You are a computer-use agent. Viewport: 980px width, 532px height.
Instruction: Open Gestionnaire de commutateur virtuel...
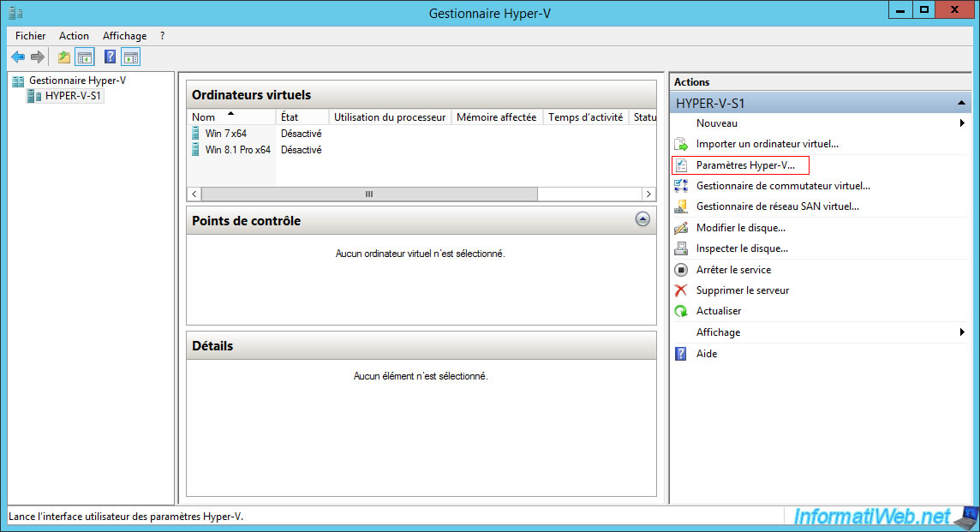coord(783,186)
